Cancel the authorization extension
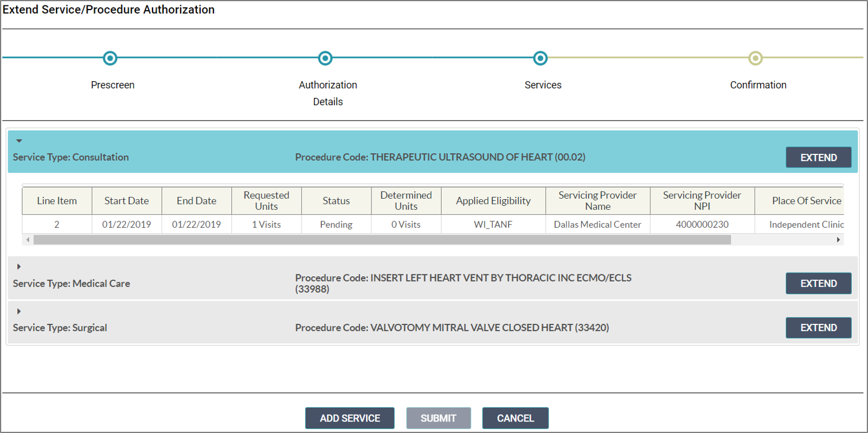This screenshot has width=868, height=433. tap(515, 418)
